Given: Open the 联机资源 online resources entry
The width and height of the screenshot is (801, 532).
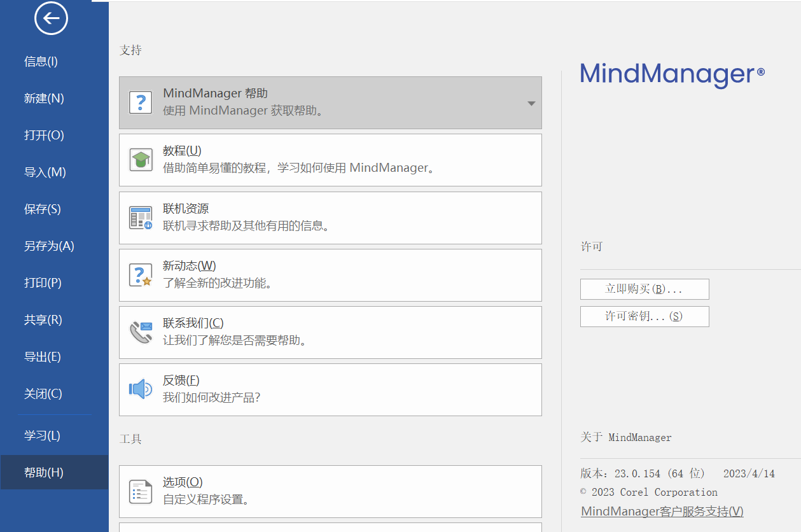Looking at the screenshot, I should pyautogui.click(x=330, y=218).
